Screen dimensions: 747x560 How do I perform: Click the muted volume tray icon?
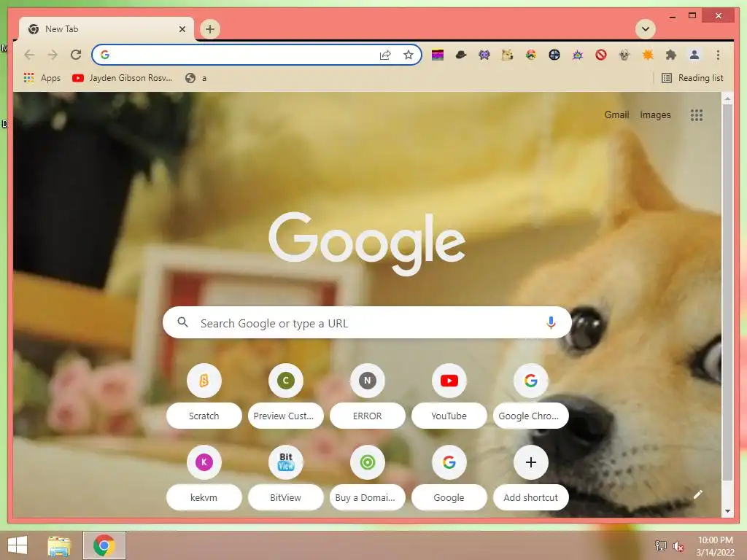pyautogui.click(x=678, y=546)
